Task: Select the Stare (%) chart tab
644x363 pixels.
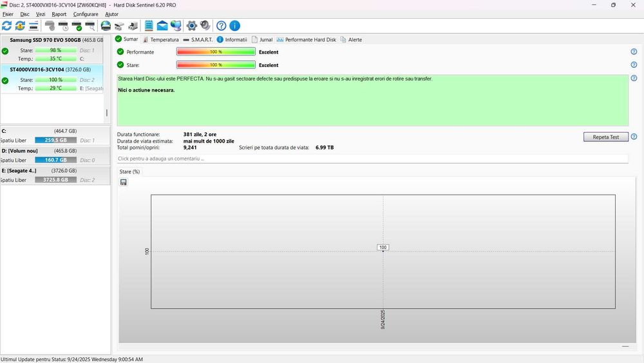Action: [129, 172]
